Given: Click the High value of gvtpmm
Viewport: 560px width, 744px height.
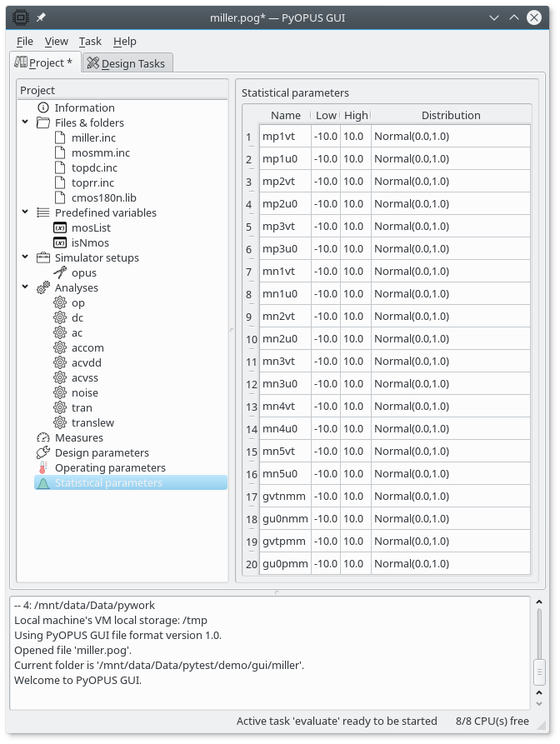Looking at the screenshot, I should tap(356, 542).
